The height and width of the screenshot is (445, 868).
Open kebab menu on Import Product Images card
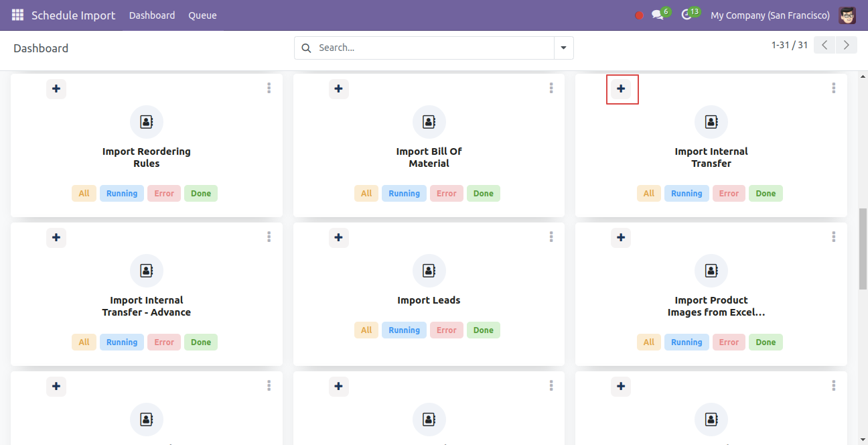tap(834, 237)
